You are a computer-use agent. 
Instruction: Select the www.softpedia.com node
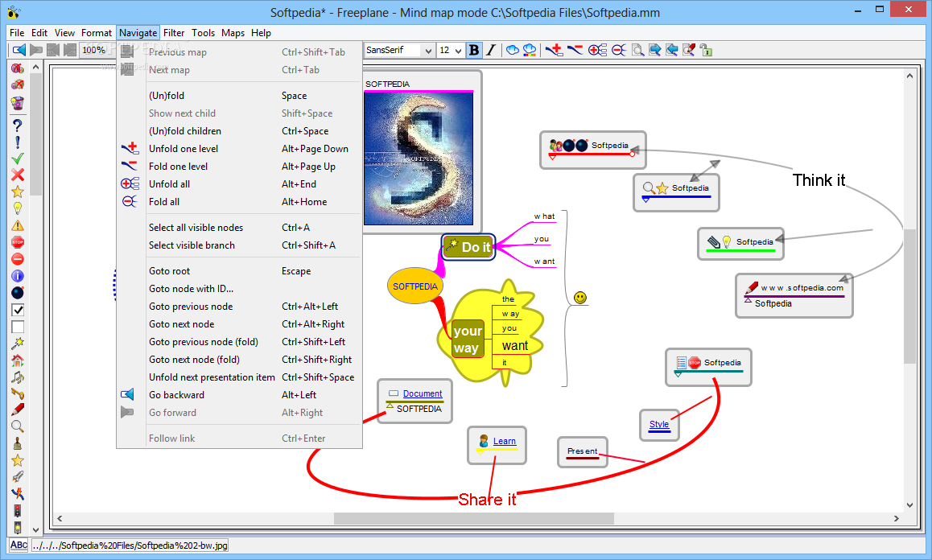point(794,295)
